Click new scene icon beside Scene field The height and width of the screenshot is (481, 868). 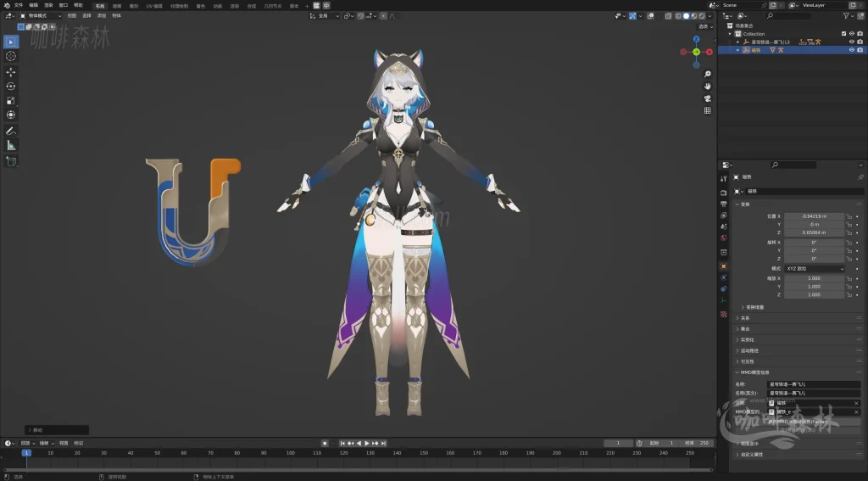773,5
